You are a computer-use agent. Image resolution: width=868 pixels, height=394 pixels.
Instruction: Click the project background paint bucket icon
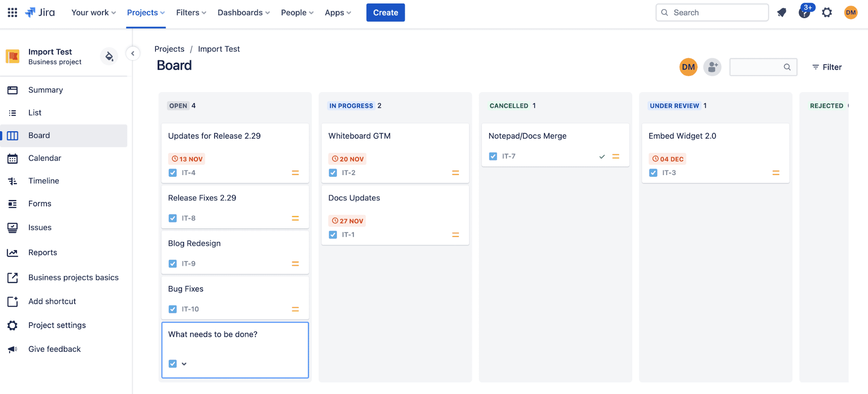pyautogui.click(x=109, y=56)
